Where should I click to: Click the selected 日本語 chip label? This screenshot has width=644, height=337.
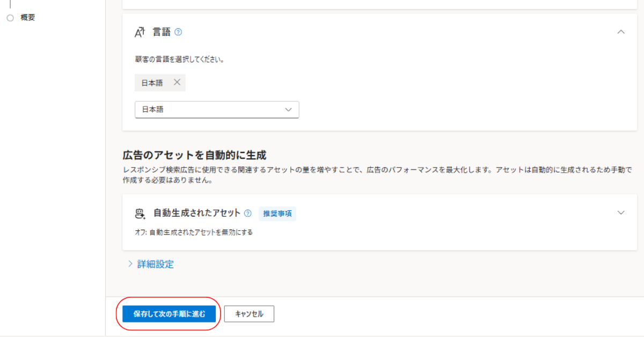(152, 83)
